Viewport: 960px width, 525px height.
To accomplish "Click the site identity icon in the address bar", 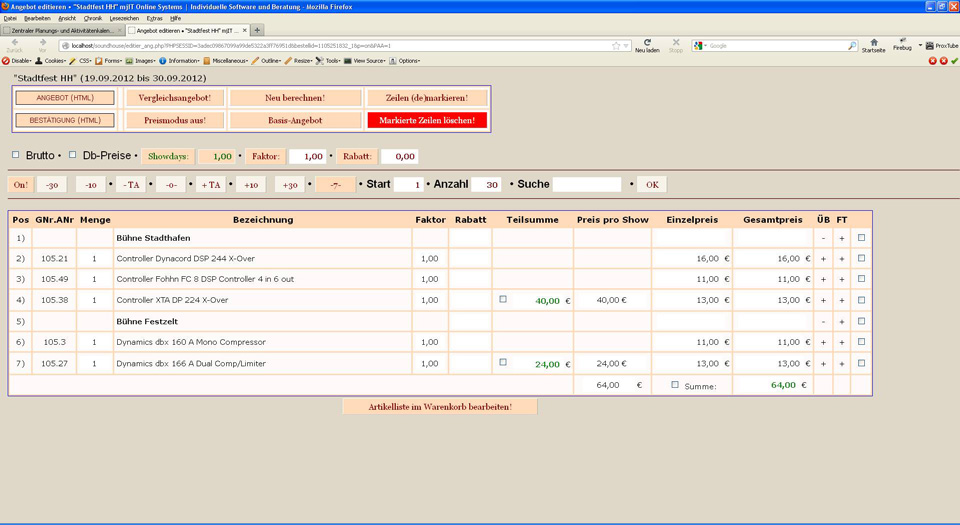I will [66, 46].
